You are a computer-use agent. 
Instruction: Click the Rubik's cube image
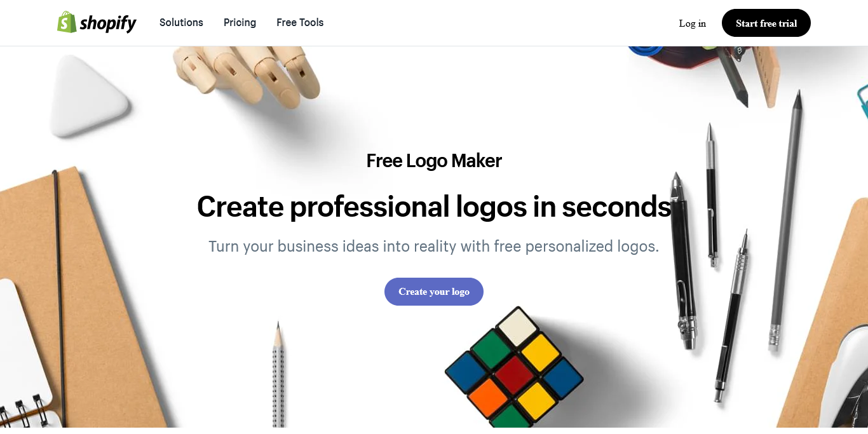[513, 368]
